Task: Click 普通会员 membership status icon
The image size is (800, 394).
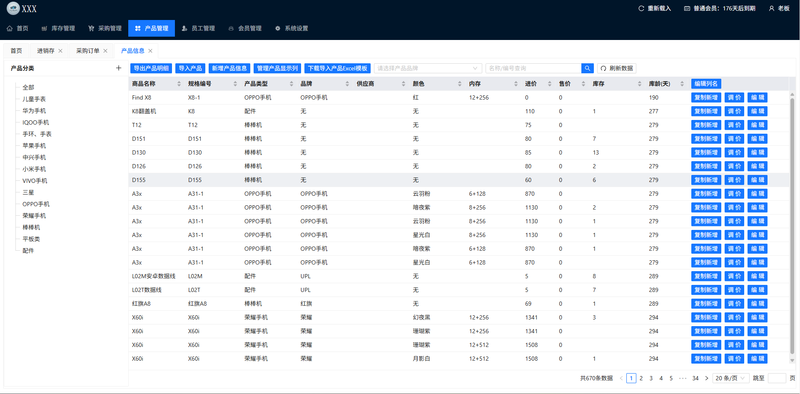Action: (x=687, y=9)
